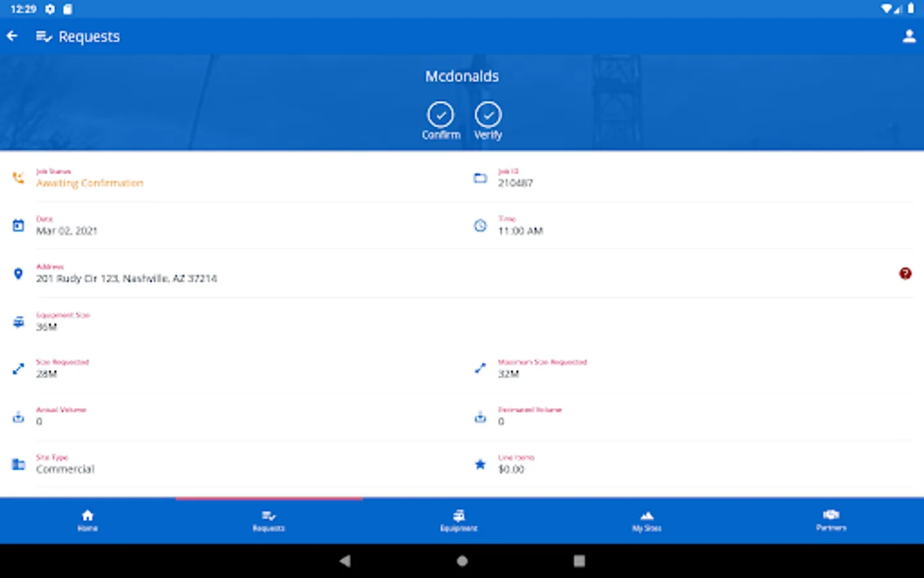Click the Job ID folder icon
Viewport: 924px width, 578px height.
[480, 178]
